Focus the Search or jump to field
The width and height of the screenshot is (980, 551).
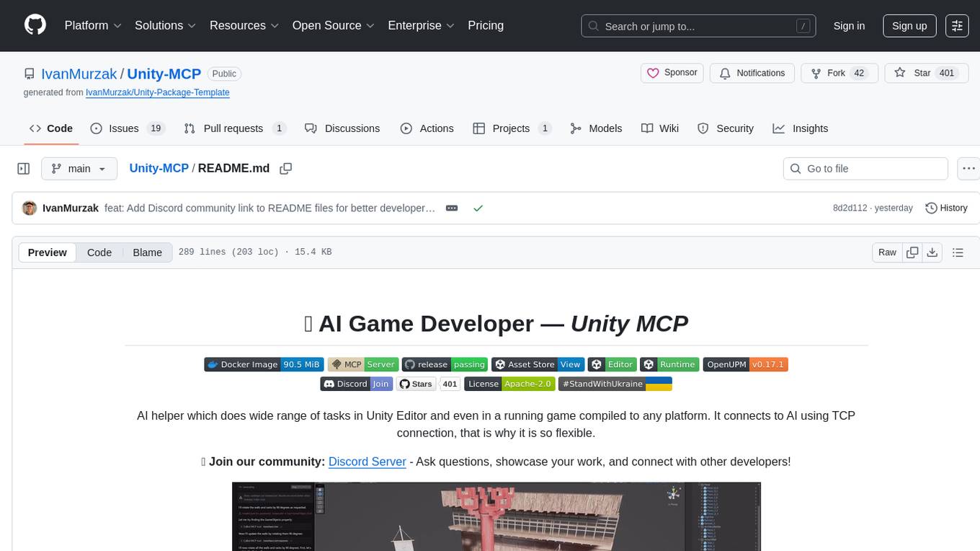click(x=698, y=26)
